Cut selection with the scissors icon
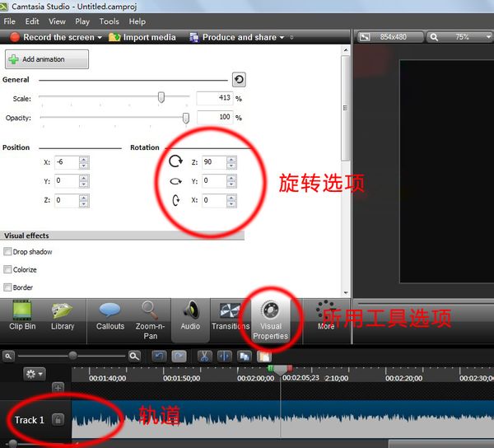This screenshot has width=494, height=448. pyautogui.click(x=204, y=357)
